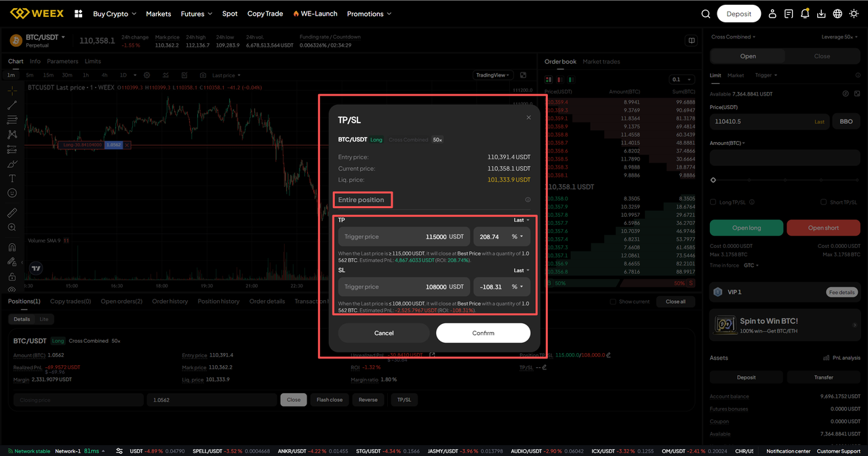Toggle the light/dark theme sun icon

pyautogui.click(x=854, y=14)
